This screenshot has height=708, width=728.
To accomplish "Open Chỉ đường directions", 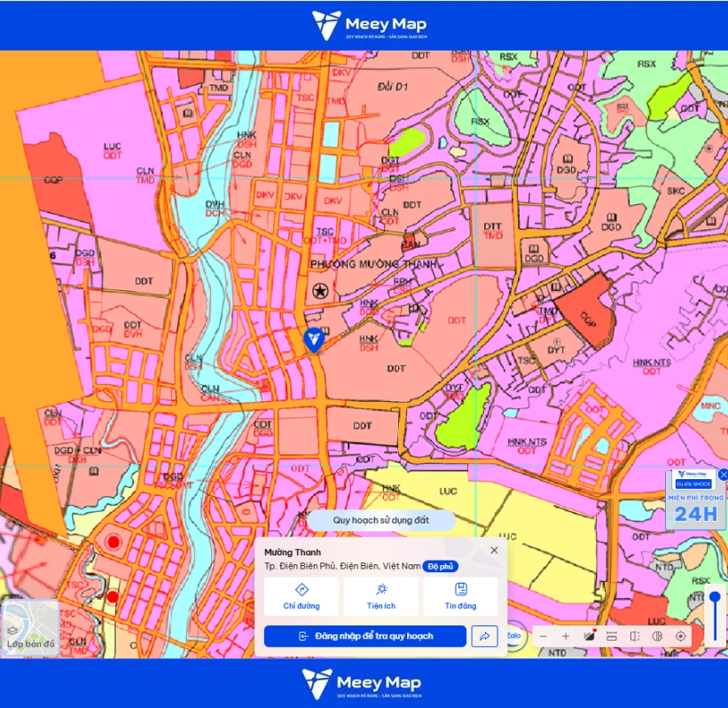I will pyautogui.click(x=301, y=596).
